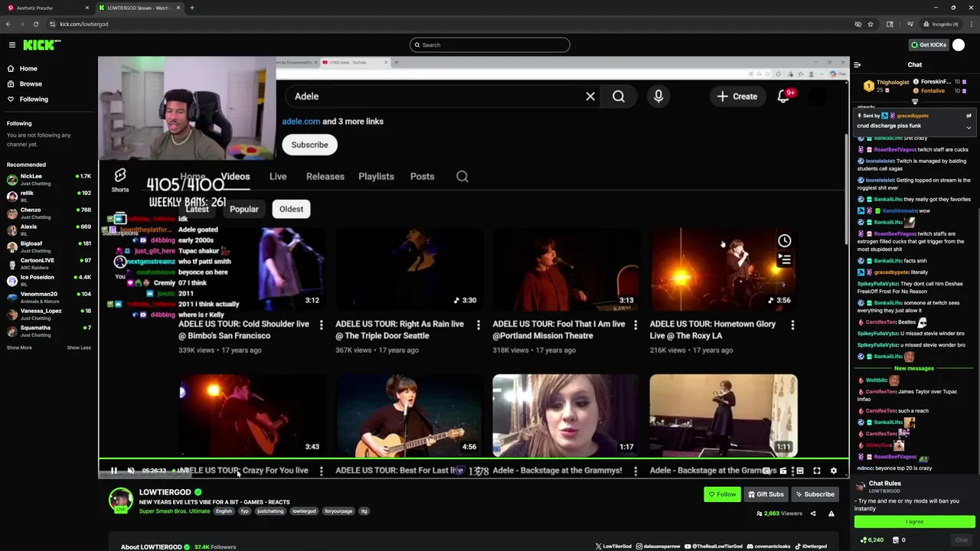Click the Get KICKs button

(x=928, y=45)
